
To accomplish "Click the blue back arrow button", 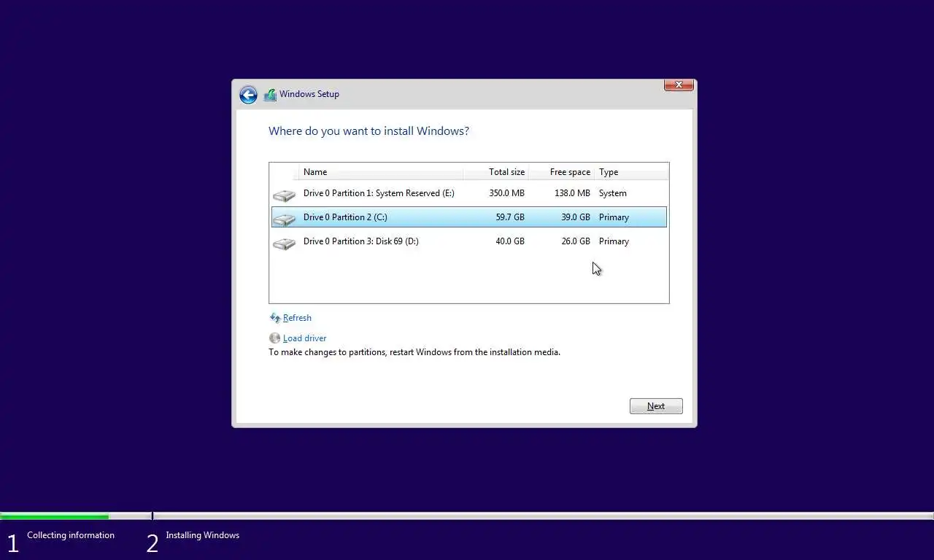I will point(248,95).
